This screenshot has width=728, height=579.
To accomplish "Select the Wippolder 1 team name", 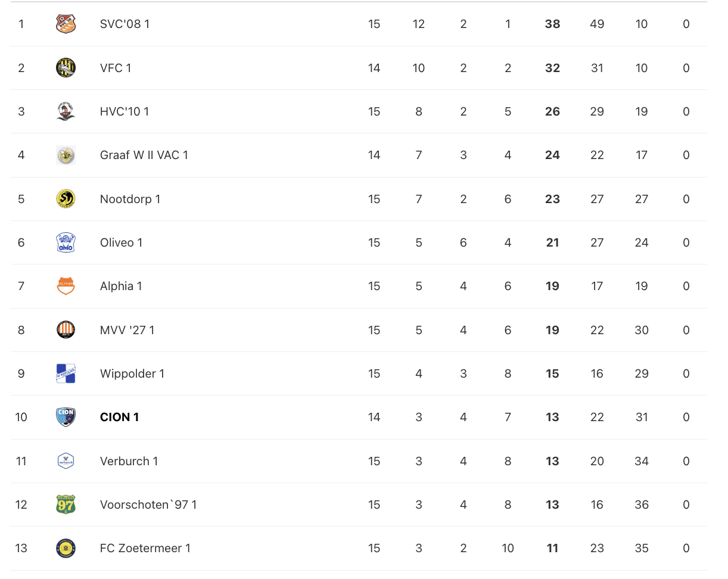I will coord(132,373).
